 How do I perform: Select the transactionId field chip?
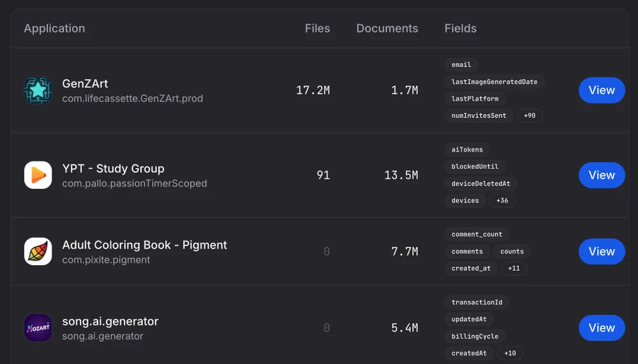(x=477, y=303)
